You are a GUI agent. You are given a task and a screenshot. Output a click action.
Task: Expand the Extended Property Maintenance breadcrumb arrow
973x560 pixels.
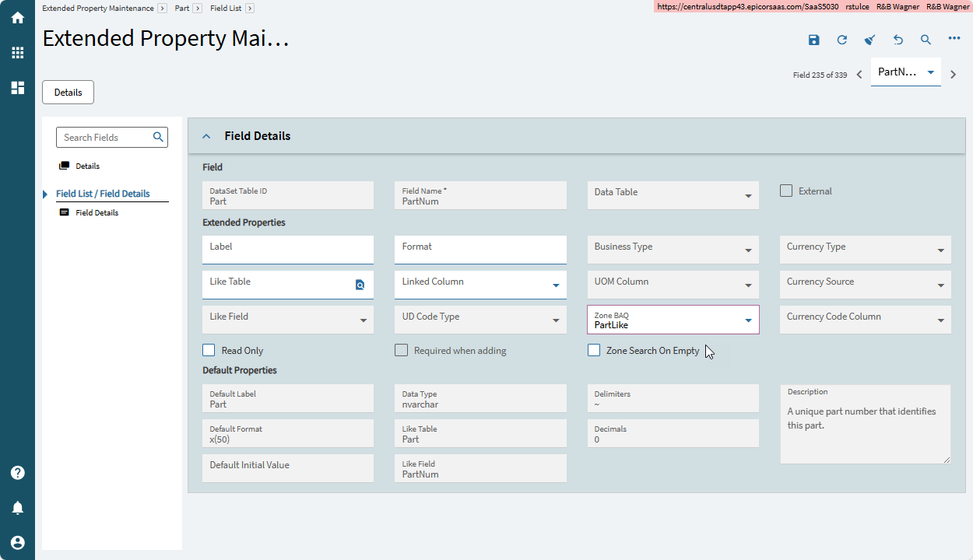pyautogui.click(x=162, y=8)
